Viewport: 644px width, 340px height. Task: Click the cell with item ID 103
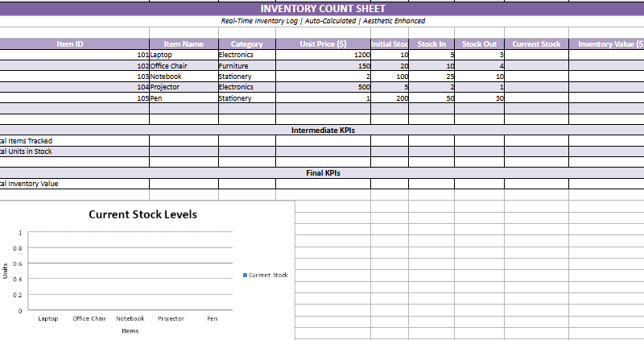[74, 77]
